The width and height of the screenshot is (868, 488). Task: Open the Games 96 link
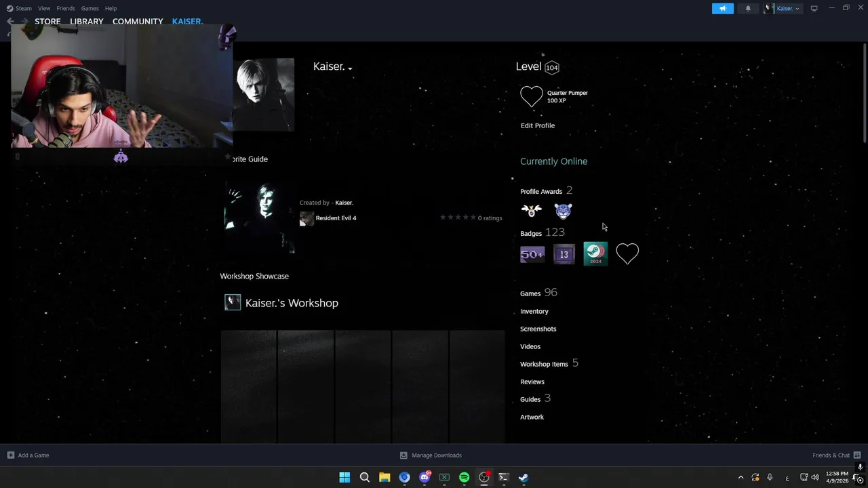pos(538,293)
